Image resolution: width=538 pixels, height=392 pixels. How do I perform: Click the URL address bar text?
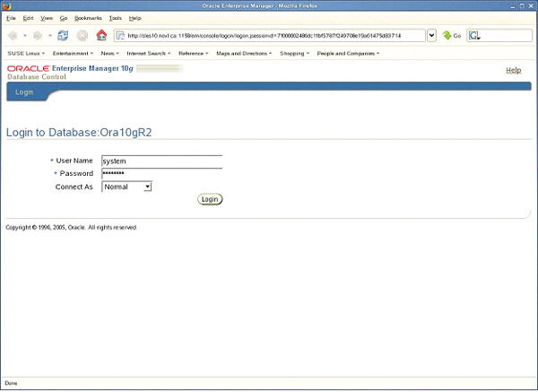[x=265, y=36]
